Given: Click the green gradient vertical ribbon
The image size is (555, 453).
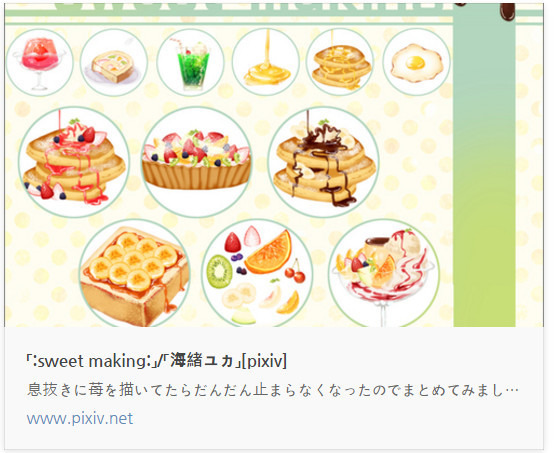Looking at the screenshot, I should (484, 166).
